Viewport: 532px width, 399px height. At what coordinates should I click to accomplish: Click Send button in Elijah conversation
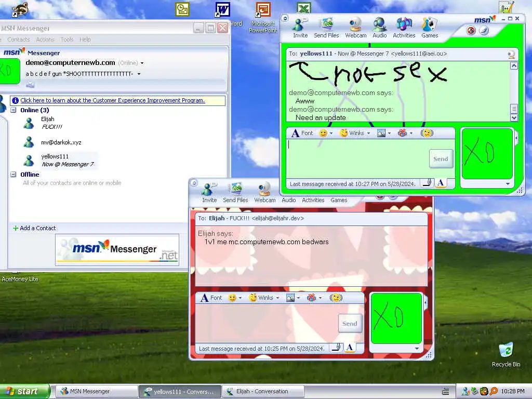coord(350,324)
